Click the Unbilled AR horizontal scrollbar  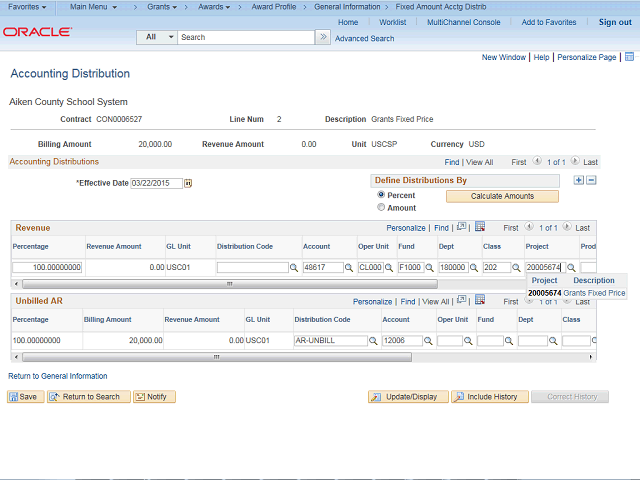(217, 357)
